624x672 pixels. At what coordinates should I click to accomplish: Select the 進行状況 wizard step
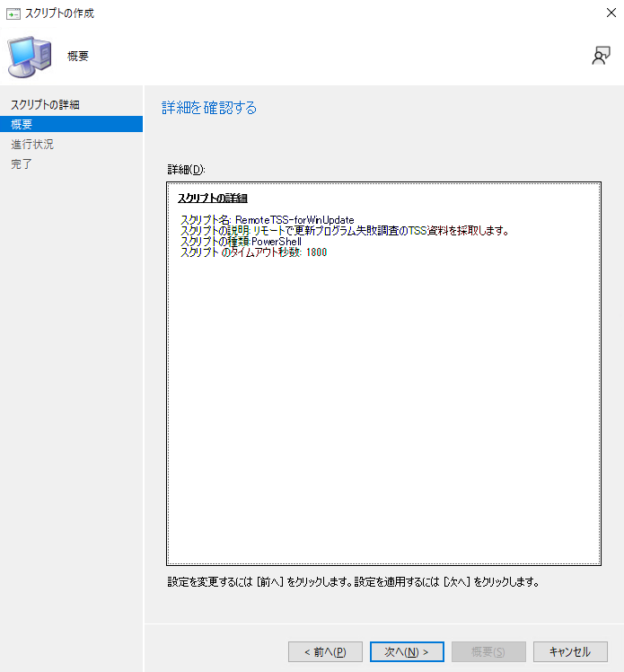point(32,145)
